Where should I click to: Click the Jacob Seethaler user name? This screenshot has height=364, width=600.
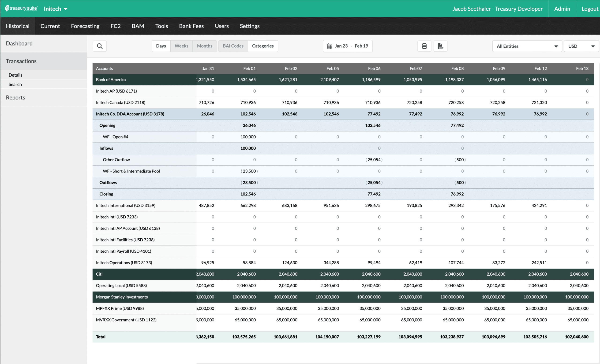click(x=498, y=9)
